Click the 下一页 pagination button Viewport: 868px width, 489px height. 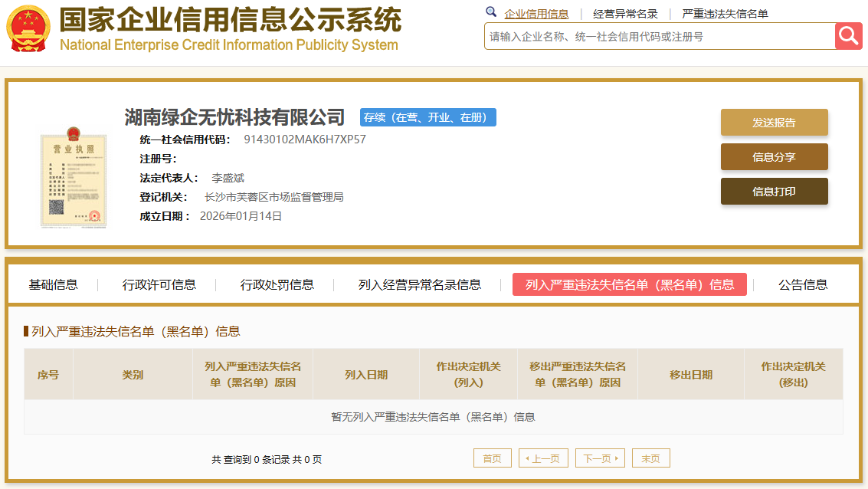tap(599, 458)
